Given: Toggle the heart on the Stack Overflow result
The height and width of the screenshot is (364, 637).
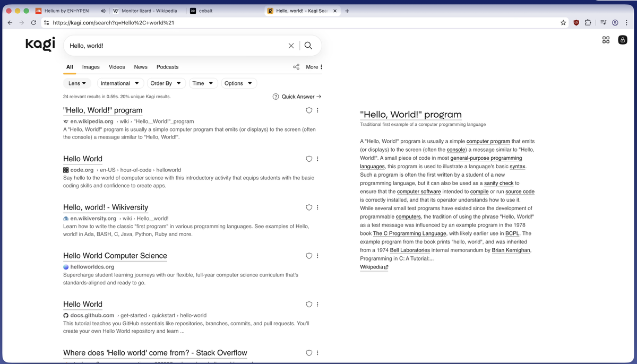Looking at the screenshot, I should click(x=308, y=352).
